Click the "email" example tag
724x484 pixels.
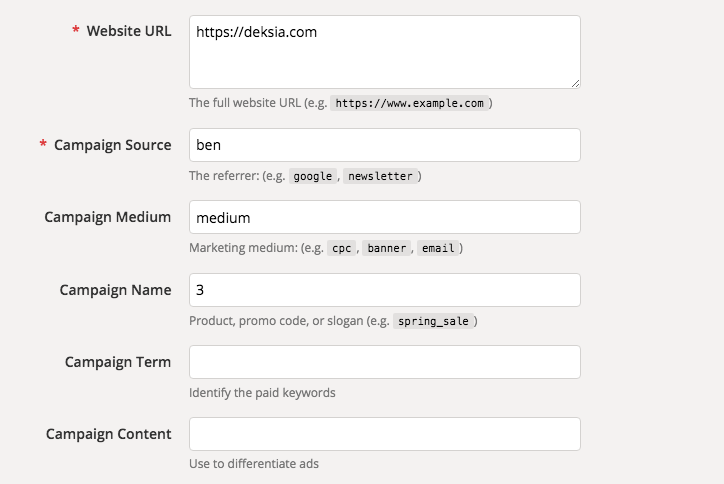pyautogui.click(x=437, y=248)
